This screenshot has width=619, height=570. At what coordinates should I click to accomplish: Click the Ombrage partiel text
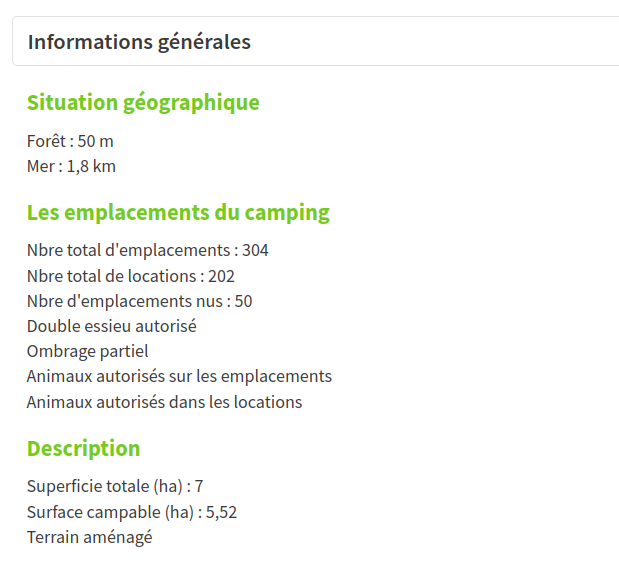click(87, 351)
